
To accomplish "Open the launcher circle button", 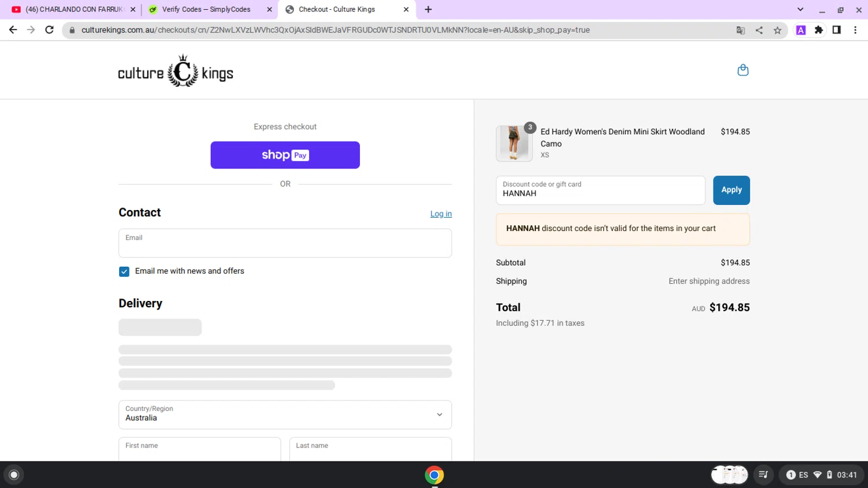I will point(14,475).
